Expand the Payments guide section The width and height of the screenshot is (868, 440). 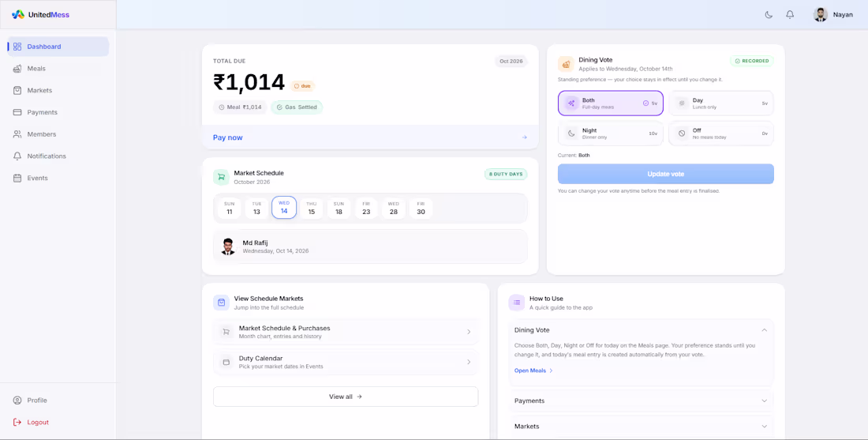(x=641, y=400)
